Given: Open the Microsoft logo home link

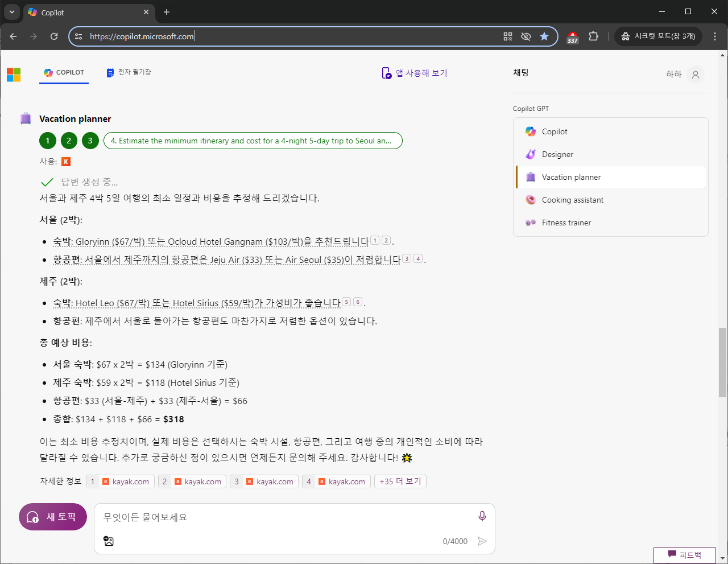Looking at the screenshot, I should pos(14,75).
